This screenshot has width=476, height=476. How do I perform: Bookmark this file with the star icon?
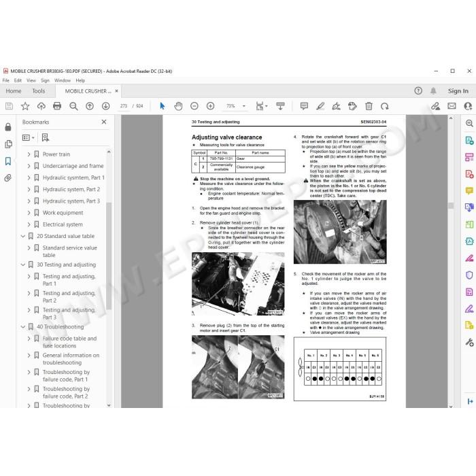coord(25,106)
